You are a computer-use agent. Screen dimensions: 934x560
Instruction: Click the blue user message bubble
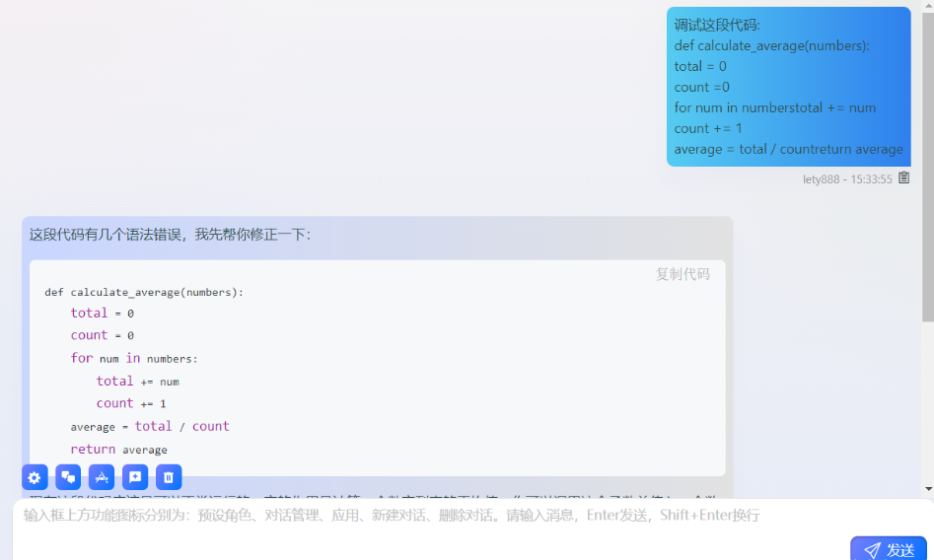tap(788, 87)
